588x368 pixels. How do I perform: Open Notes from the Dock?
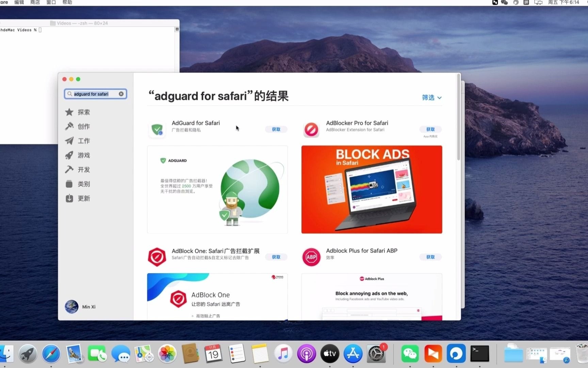tap(260, 354)
